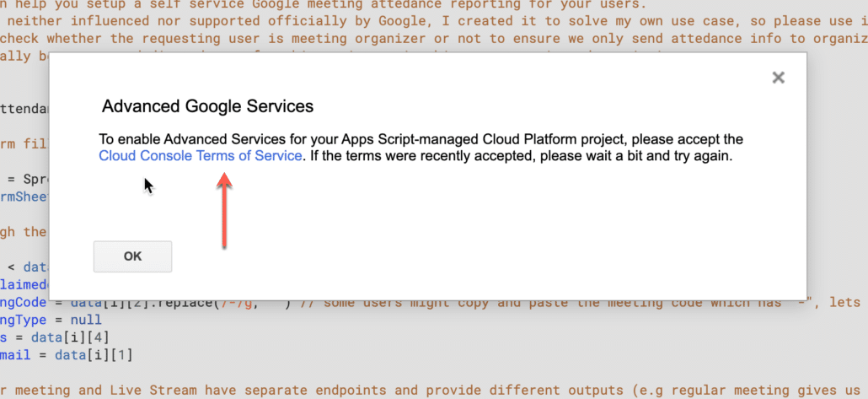
Task: Close the Advanced Google Services dialog
Action: (x=779, y=78)
